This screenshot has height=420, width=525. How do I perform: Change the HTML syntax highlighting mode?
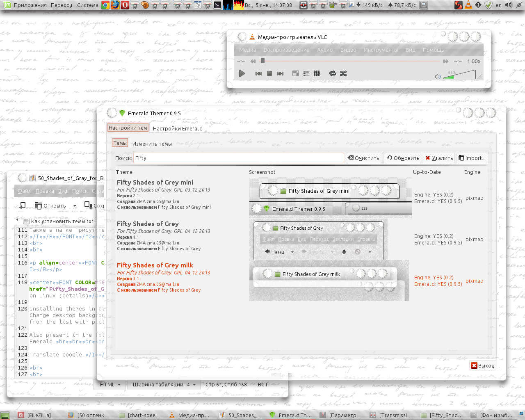point(110,384)
